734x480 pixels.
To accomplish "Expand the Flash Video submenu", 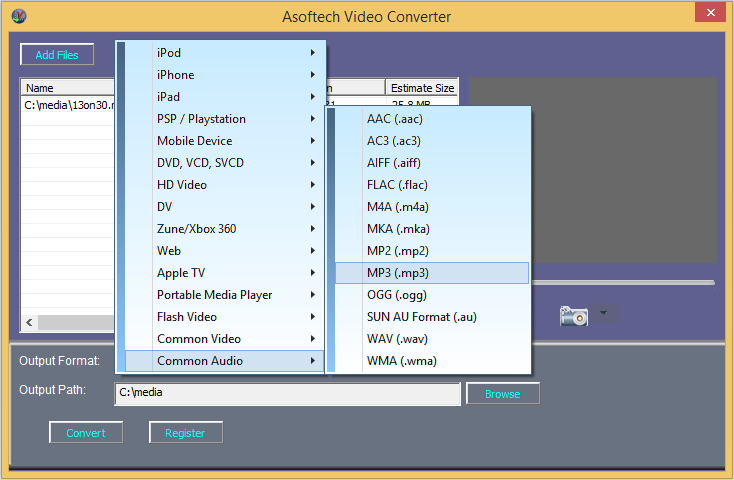I will click(225, 317).
